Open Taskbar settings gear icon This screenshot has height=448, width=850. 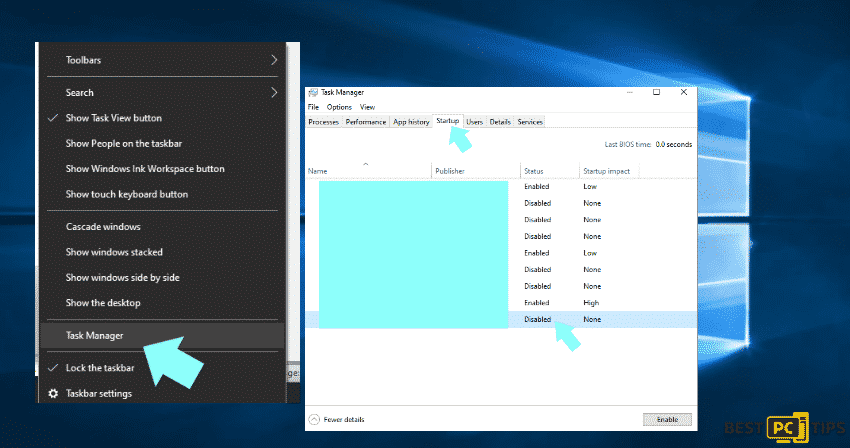click(x=53, y=393)
